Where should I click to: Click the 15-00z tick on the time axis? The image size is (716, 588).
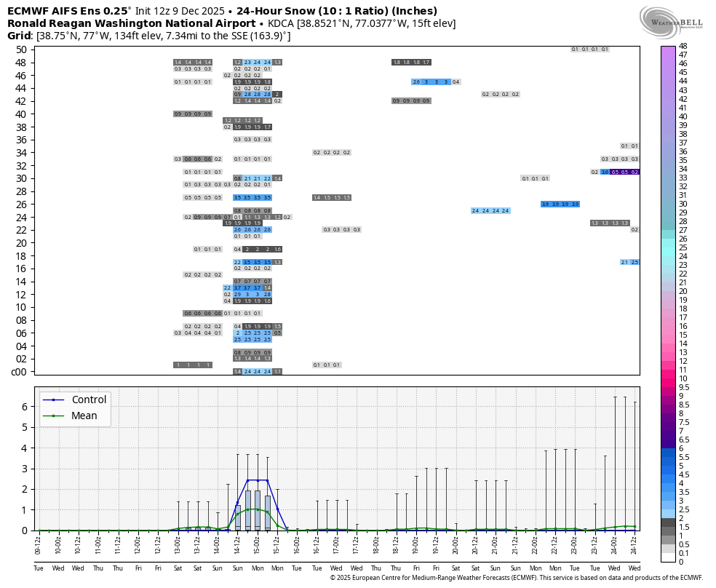tap(258, 543)
